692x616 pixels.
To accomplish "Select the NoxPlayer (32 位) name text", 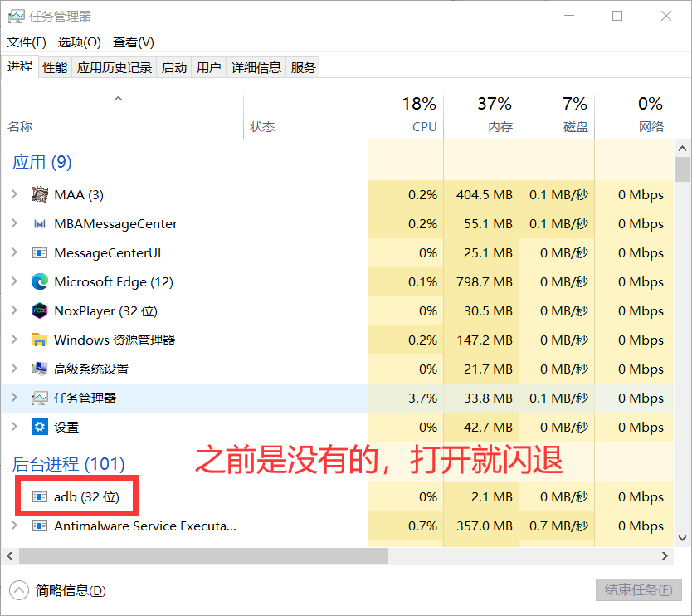I will [x=105, y=310].
